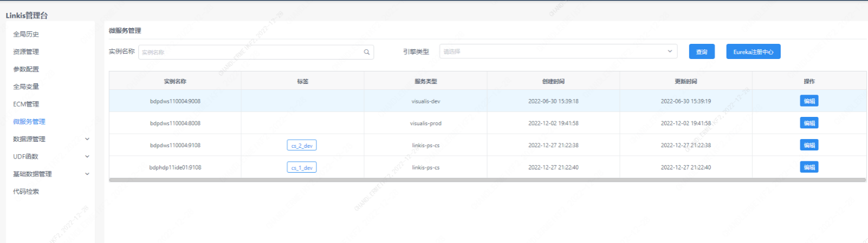This screenshot has height=243, width=868.
Task: Click the table's horizontal scrollbar
Action: 487,180
